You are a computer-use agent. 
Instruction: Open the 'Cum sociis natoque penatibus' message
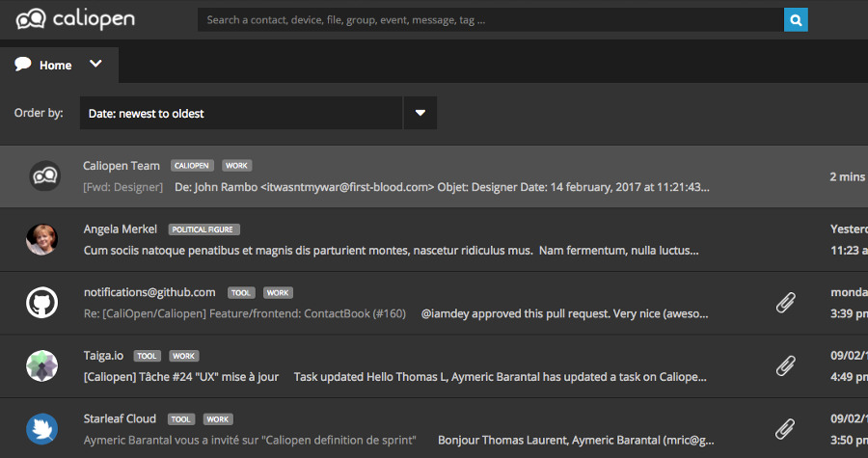(x=391, y=250)
